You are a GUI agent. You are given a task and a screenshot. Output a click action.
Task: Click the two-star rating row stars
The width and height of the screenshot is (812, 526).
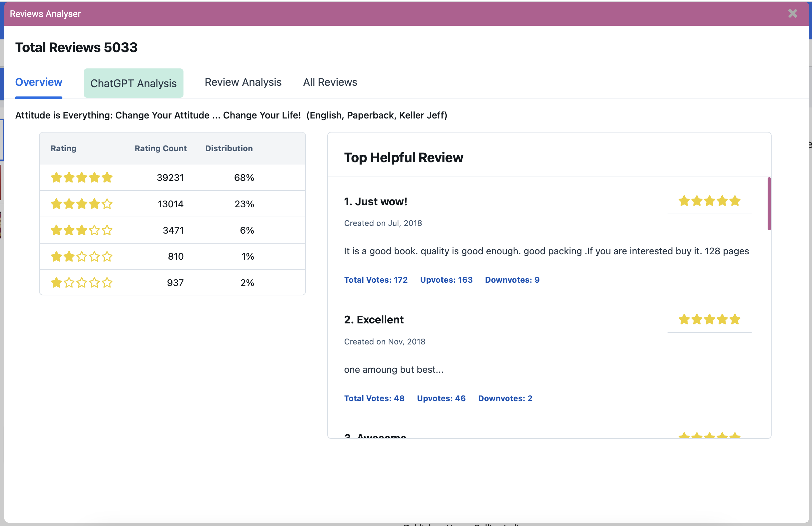81,256
